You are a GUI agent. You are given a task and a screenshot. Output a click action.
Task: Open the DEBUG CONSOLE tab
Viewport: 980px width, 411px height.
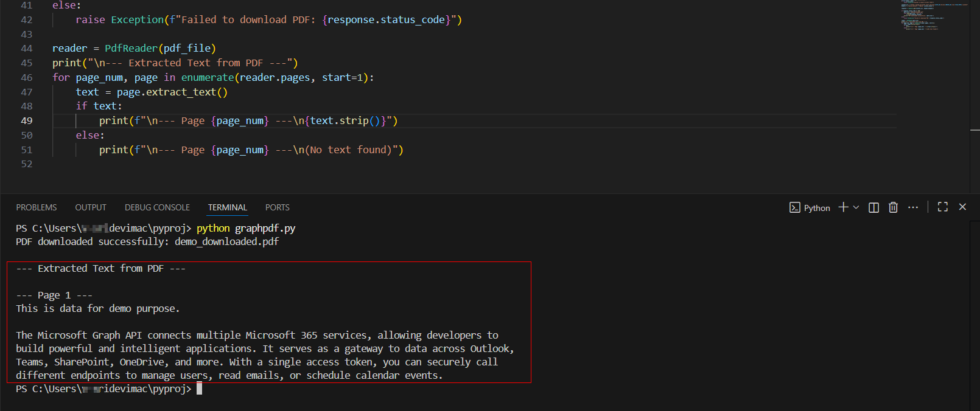tap(157, 207)
